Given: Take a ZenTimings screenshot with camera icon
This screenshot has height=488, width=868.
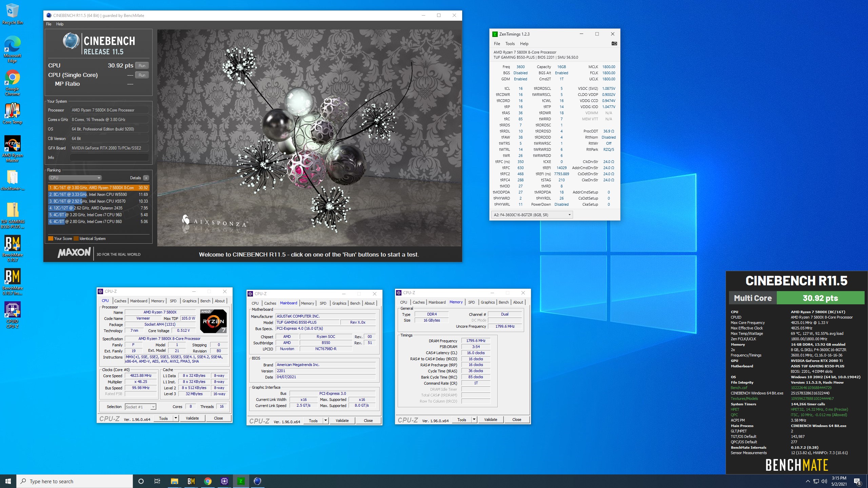Looking at the screenshot, I should tap(614, 43).
